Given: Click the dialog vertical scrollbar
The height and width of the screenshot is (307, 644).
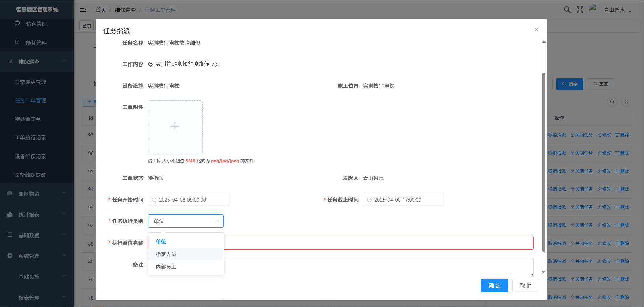Looking at the screenshot, I should click(x=544, y=161).
